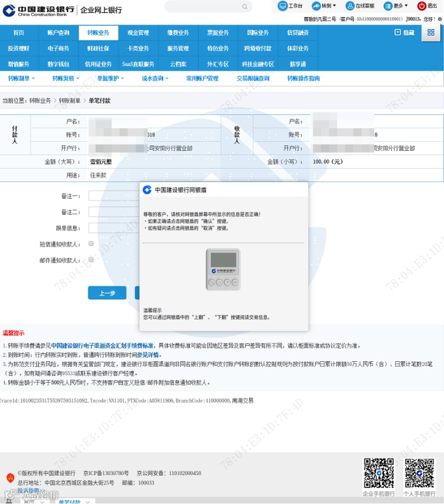This screenshot has width=444, height=504.
Task: Open 交易限额查询 submenu link
Action: click(253, 78)
